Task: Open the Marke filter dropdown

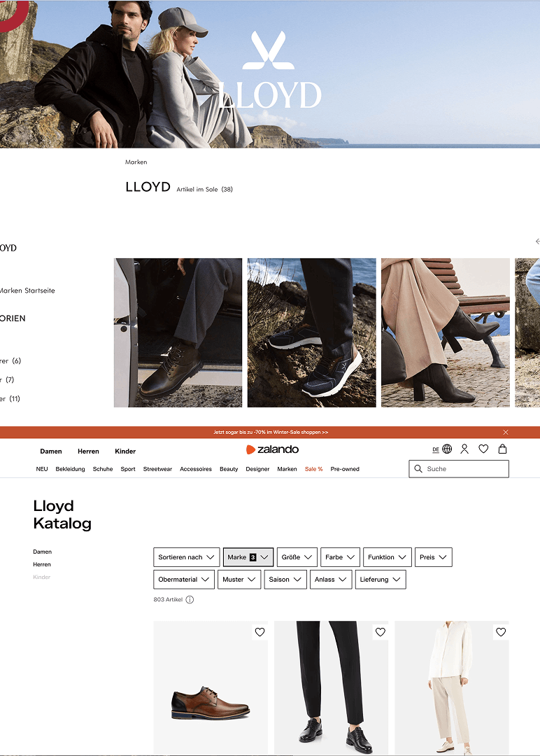Action: coord(248,557)
